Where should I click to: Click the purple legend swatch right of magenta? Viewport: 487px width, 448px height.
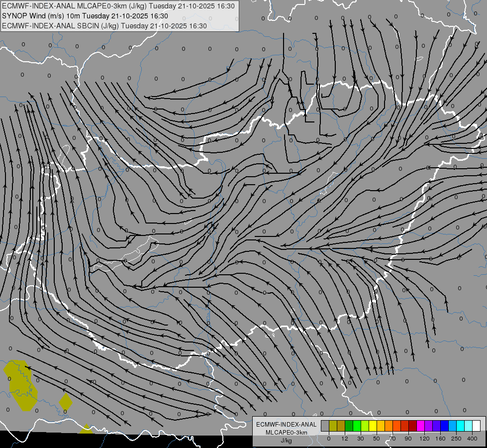429,426
